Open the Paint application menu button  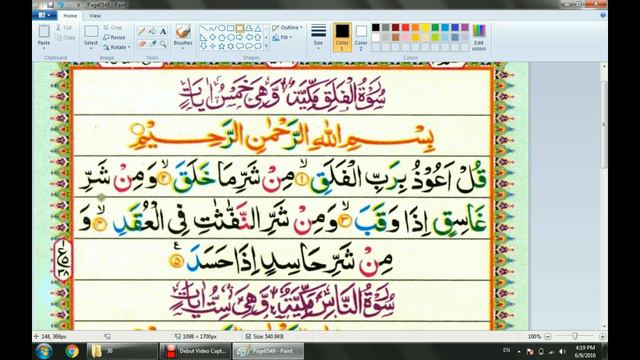[x=44, y=15]
